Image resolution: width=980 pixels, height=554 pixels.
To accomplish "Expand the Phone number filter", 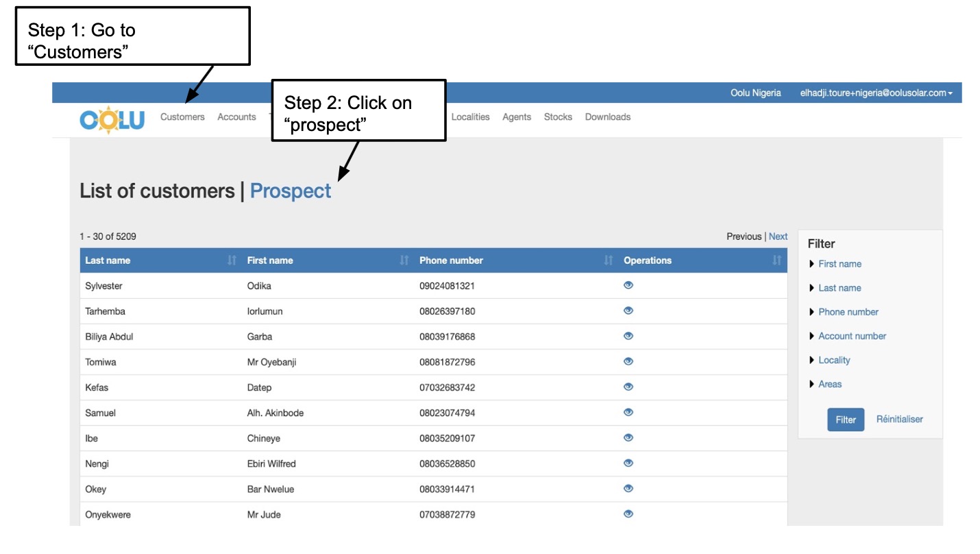I will pos(848,312).
